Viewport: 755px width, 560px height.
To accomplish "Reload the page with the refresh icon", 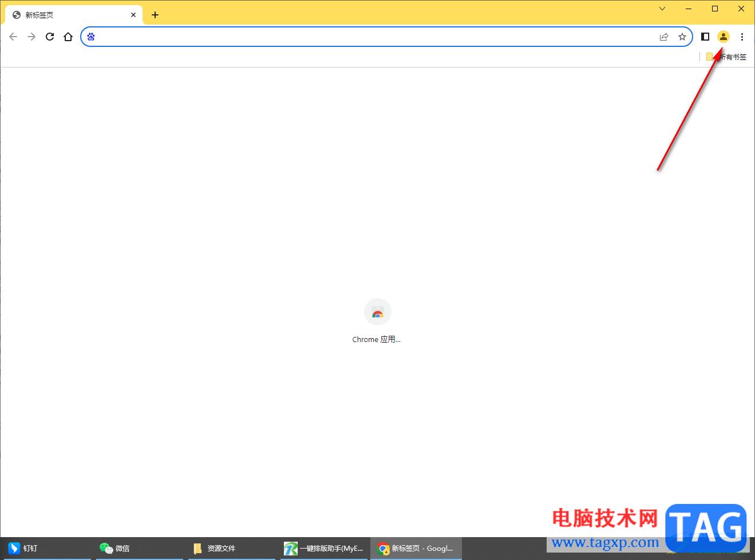I will tap(50, 36).
